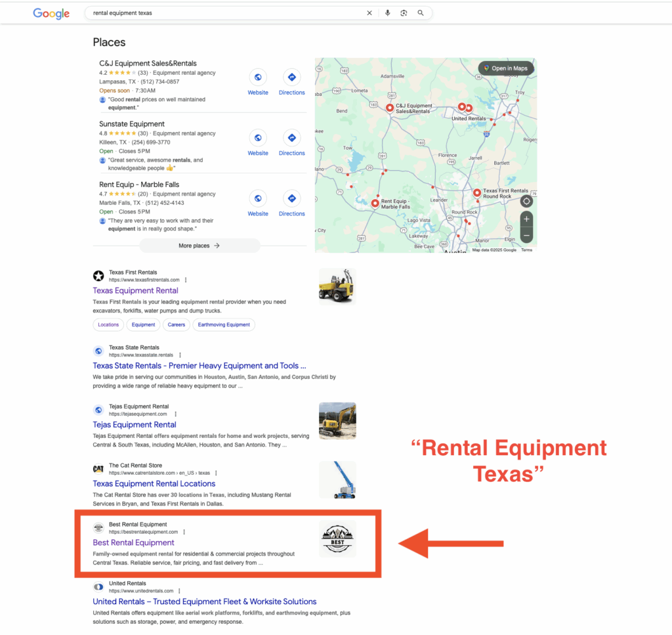
Task: Start voice search with the microphone icon
Action: tap(387, 13)
